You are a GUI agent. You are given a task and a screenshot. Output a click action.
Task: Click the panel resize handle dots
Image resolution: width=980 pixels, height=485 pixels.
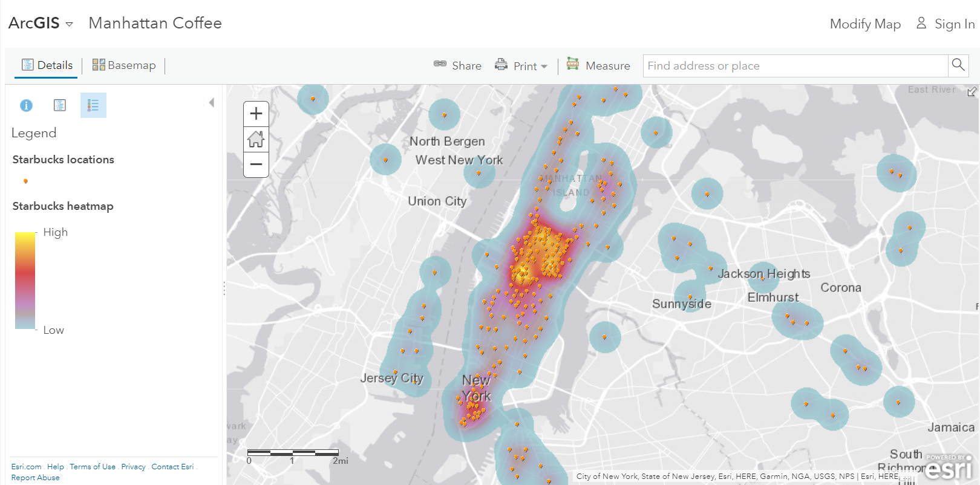[x=224, y=288]
